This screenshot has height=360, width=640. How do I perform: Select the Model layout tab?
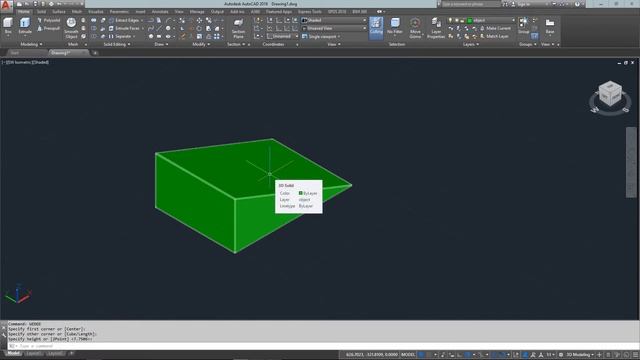(13, 353)
